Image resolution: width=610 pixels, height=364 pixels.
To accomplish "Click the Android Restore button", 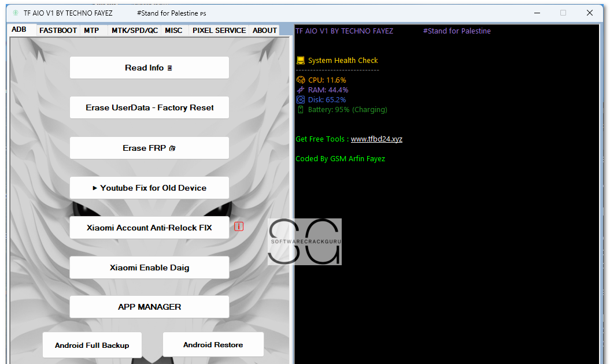I will (213, 344).
